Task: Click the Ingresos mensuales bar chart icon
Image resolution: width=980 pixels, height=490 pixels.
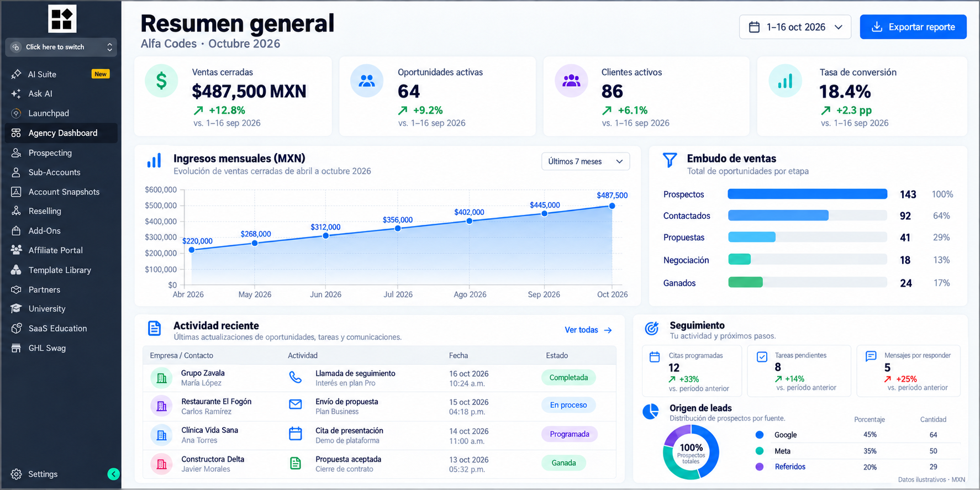Action: pos(154,161)
